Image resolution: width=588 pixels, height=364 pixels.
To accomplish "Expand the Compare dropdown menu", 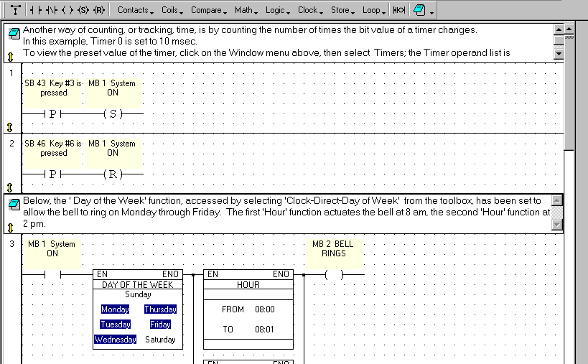I will click(209, 10).
